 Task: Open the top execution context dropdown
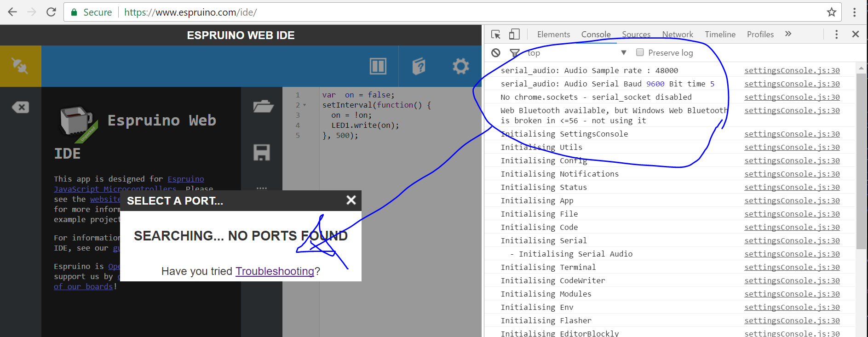pos(577,53)
